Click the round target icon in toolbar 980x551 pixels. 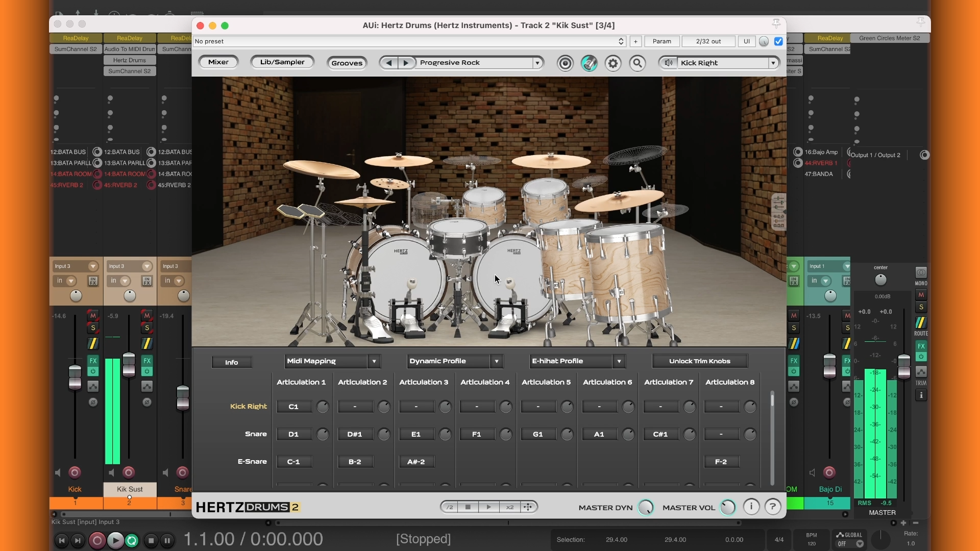point(565,63)
